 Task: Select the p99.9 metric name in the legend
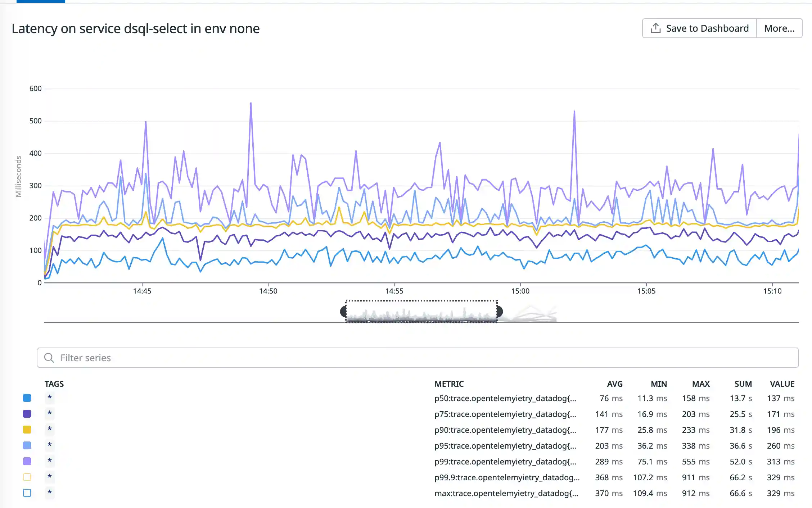click(x=507, y=477)
